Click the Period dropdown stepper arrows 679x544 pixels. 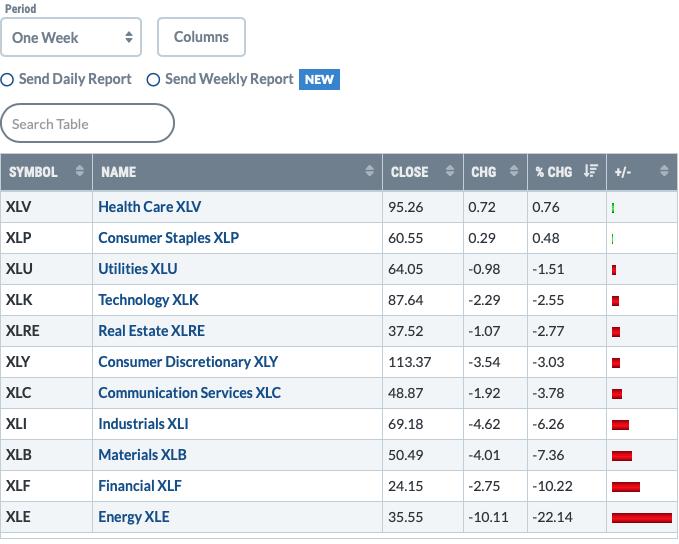(x=129, y=37)
